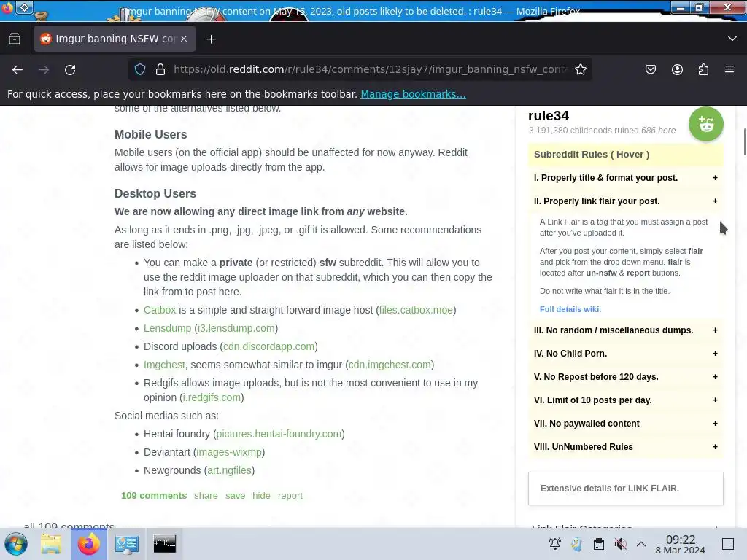Reload the current page
747x560 pixels.
pyautogui.click(x=70, y=69)
